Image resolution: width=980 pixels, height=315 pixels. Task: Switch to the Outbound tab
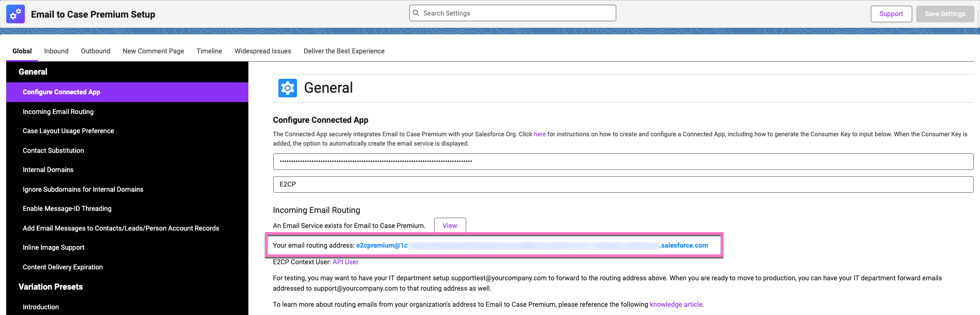coord(96,51)
